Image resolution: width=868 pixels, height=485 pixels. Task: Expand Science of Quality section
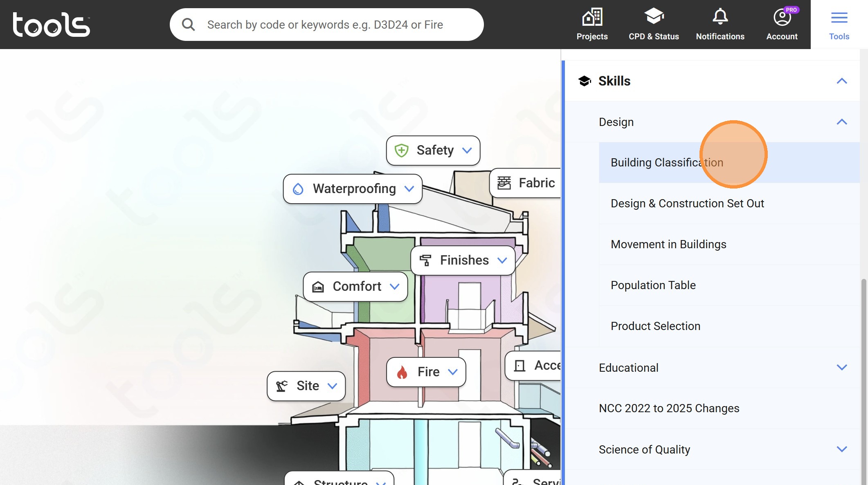tap(841, 449)
